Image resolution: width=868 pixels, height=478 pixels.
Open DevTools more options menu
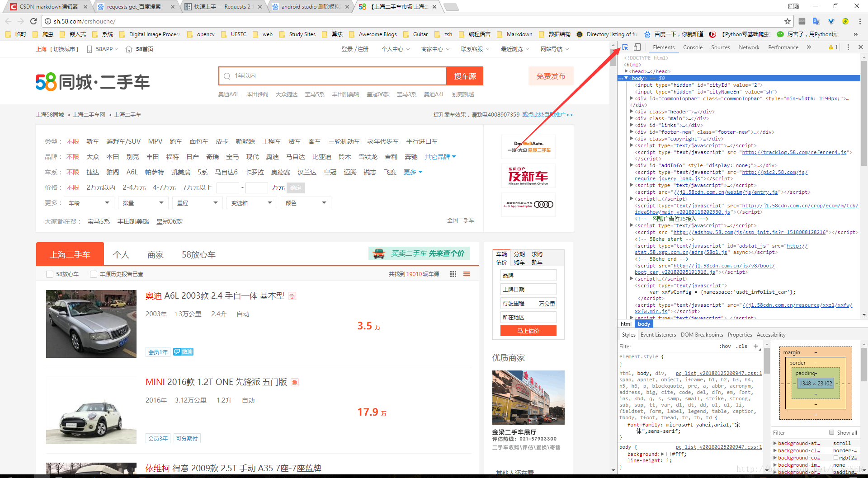(x=848, y=47)
